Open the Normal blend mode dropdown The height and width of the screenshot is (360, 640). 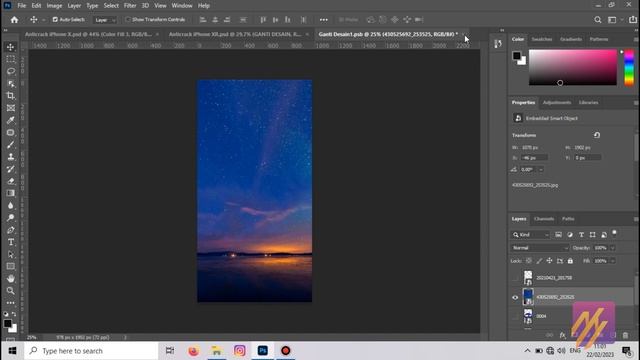point(540,248)
